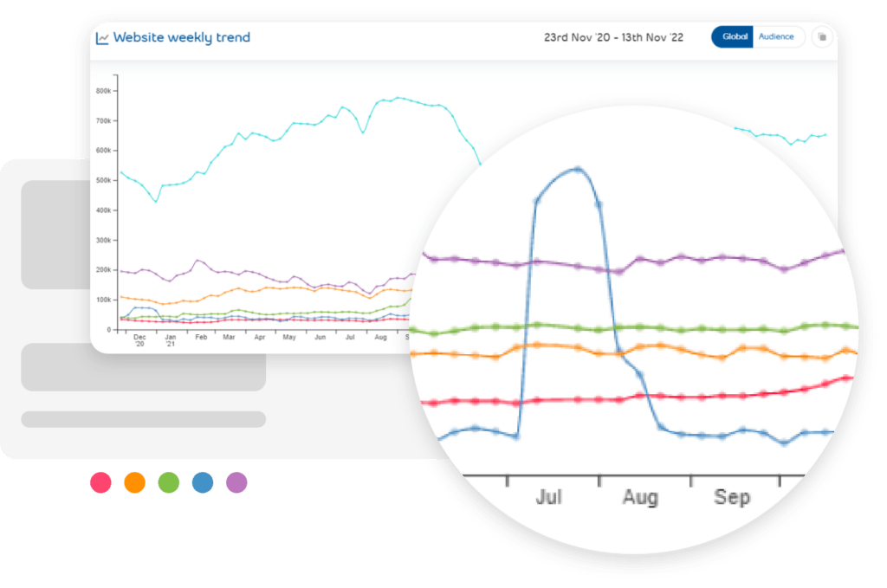Click the 800k label on the y-axis
Viewport: 887px width, 588px height.
click(104, 91)
